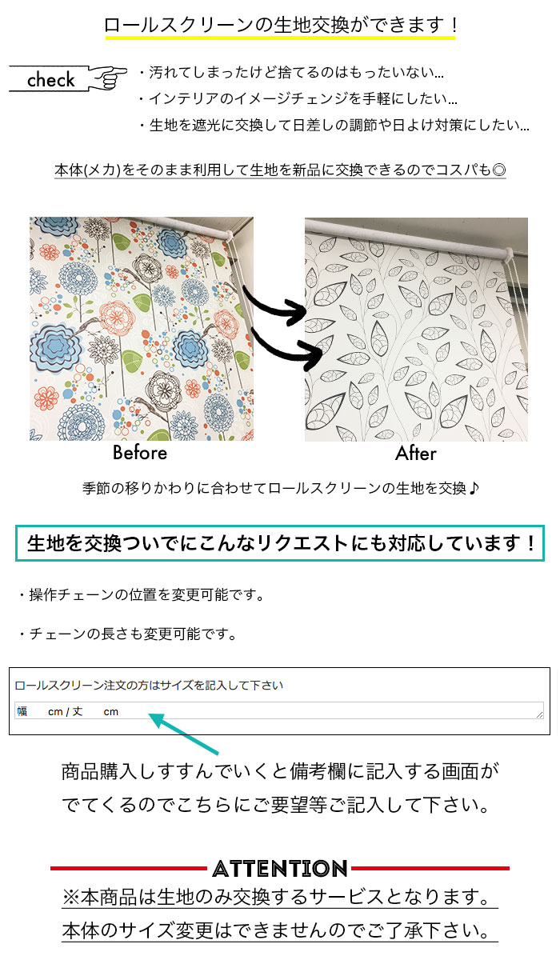560x960 pixels.
Task: Click the textarea resize handle corner
Action: pos(539,714)
